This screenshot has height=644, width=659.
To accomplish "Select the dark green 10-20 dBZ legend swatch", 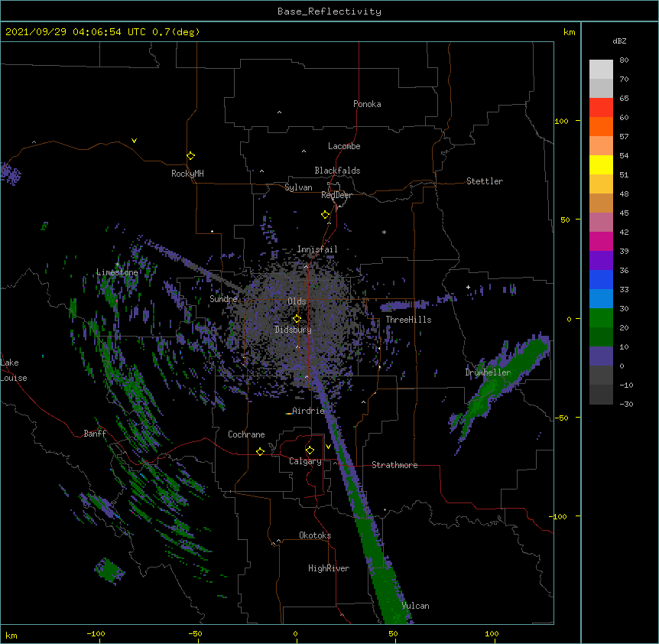I will point(601,337).
